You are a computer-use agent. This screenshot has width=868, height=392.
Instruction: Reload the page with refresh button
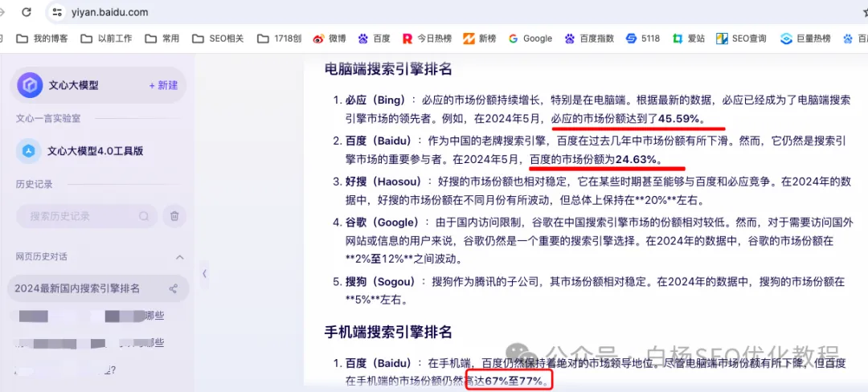pos(27,11)
